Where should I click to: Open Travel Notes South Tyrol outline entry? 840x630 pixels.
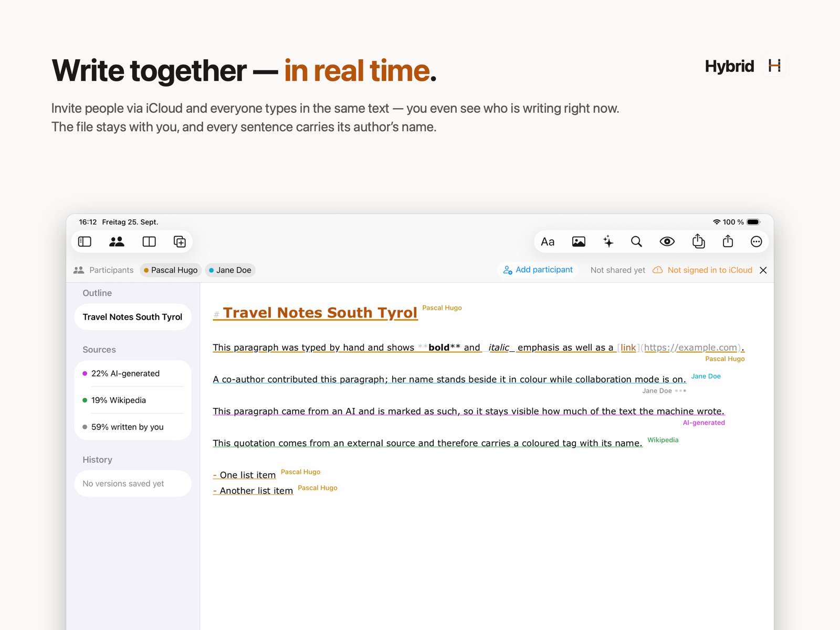(133, 317)
